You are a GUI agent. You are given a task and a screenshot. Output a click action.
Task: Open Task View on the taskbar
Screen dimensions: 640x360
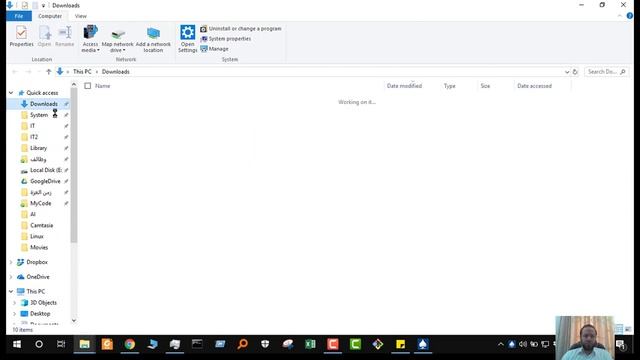(x=61, y=344)
